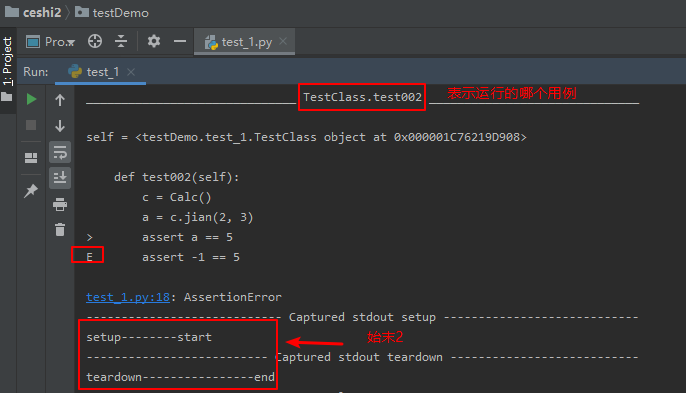
Task: Click the 'setup--------start' output line
Action: (x=149, y=337)
